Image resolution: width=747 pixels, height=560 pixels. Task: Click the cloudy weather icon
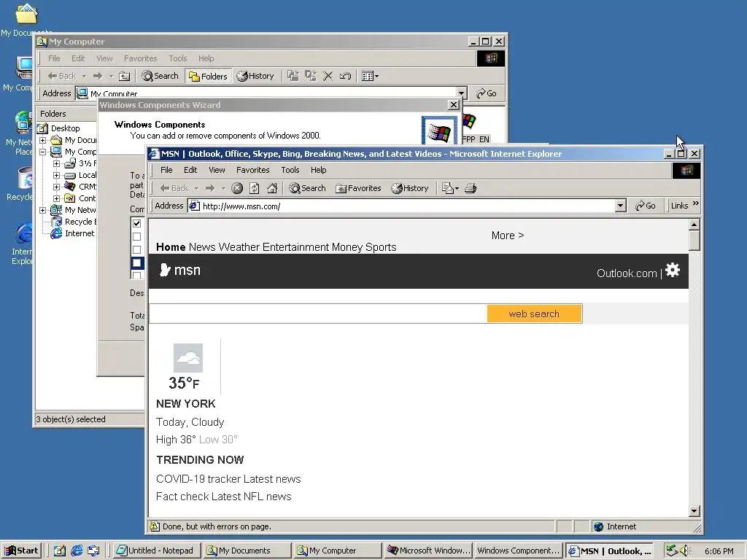[188, 357]
